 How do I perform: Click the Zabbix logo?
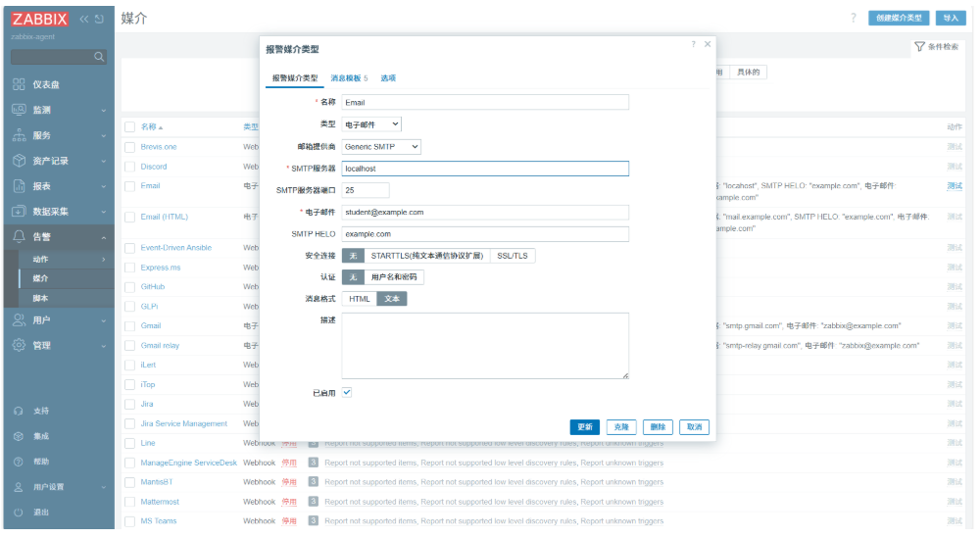coord(39,19)
